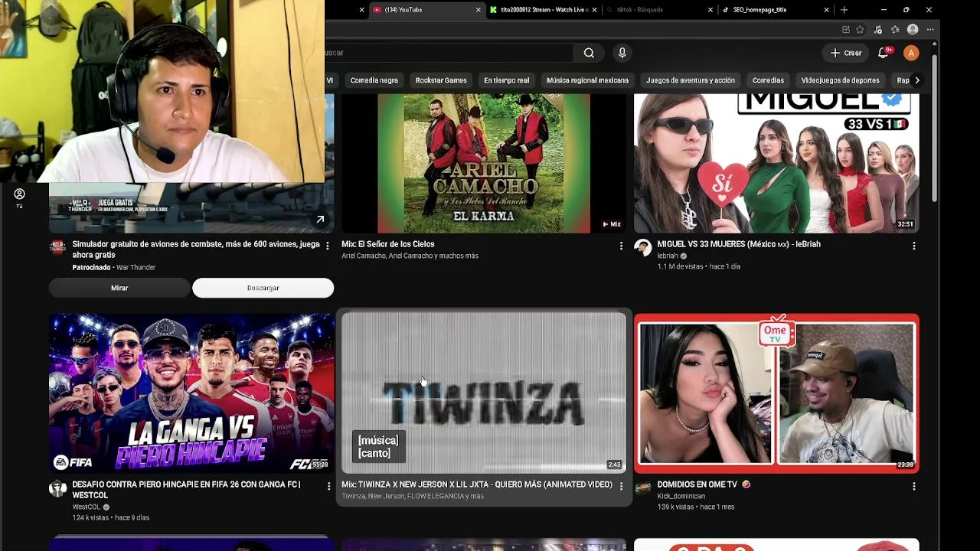980x551 pixels.
Task: Open 'Mix: TIWINZA X NEW JERSON' title
Action: point(477,484)
